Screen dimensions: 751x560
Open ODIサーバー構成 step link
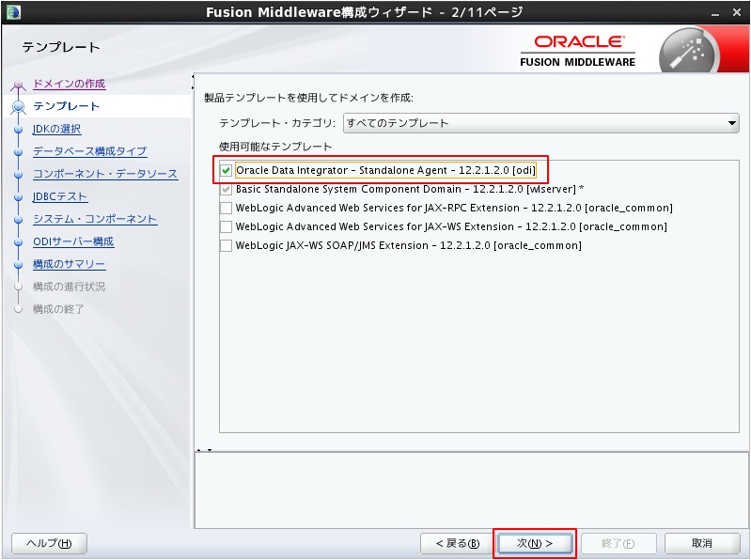coord(73,241)
